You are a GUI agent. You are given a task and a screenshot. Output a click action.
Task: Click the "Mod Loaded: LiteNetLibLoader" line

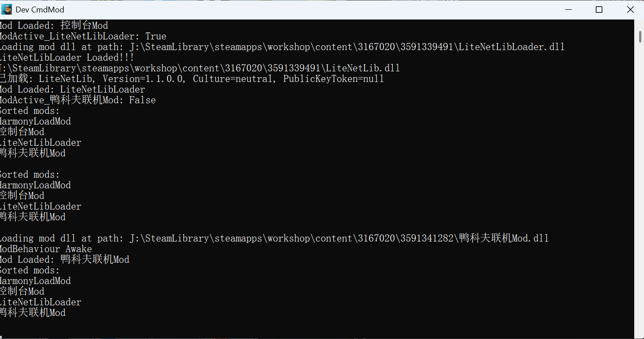(73, 90)
